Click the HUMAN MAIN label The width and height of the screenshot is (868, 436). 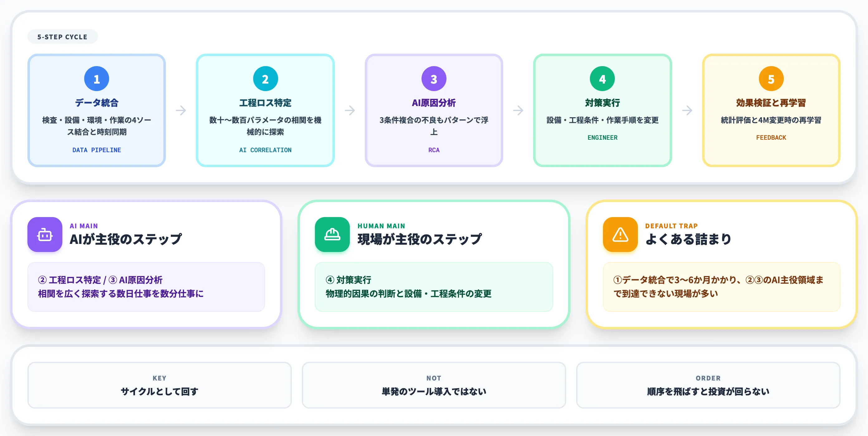tap(381, 226)
